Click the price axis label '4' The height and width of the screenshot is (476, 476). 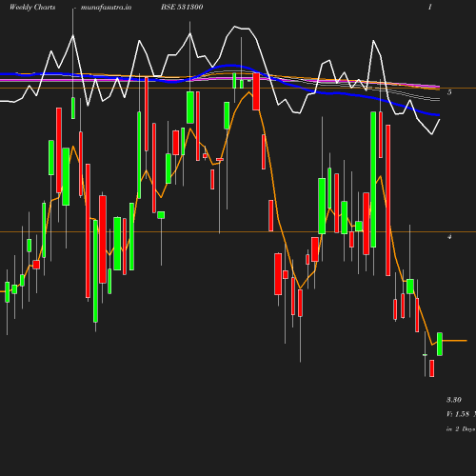449,236
